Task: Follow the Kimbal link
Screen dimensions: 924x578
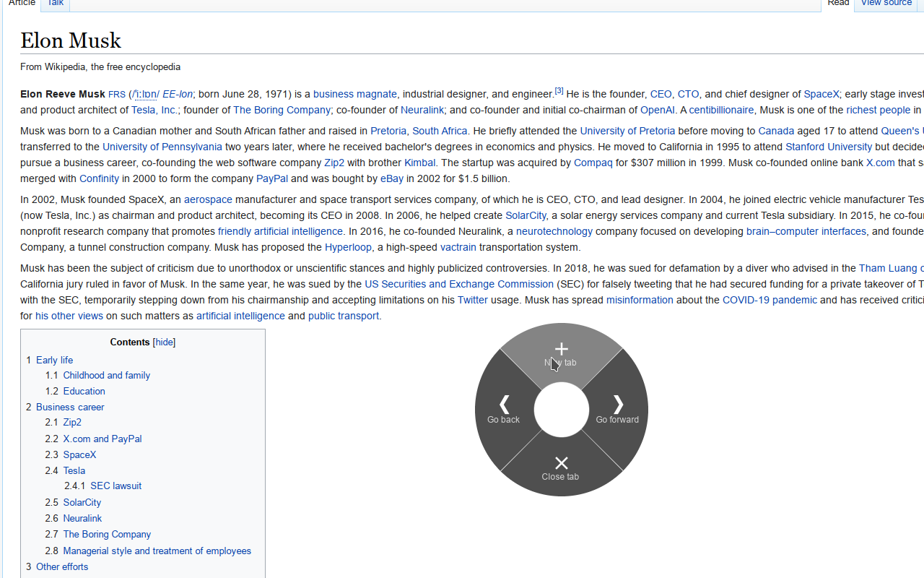Action: click(419, 163)
